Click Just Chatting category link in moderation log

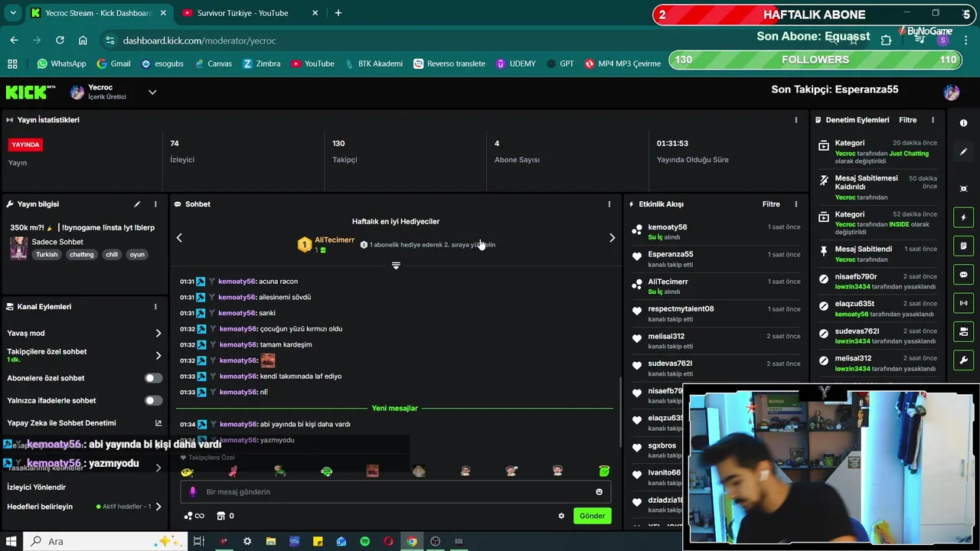[x=909, y=154]
